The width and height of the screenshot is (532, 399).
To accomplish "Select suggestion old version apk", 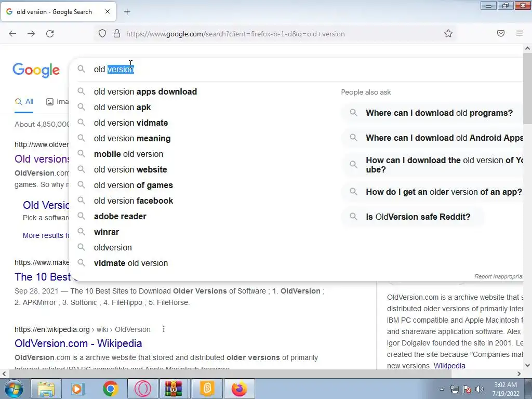I will [x=123, y=107].
